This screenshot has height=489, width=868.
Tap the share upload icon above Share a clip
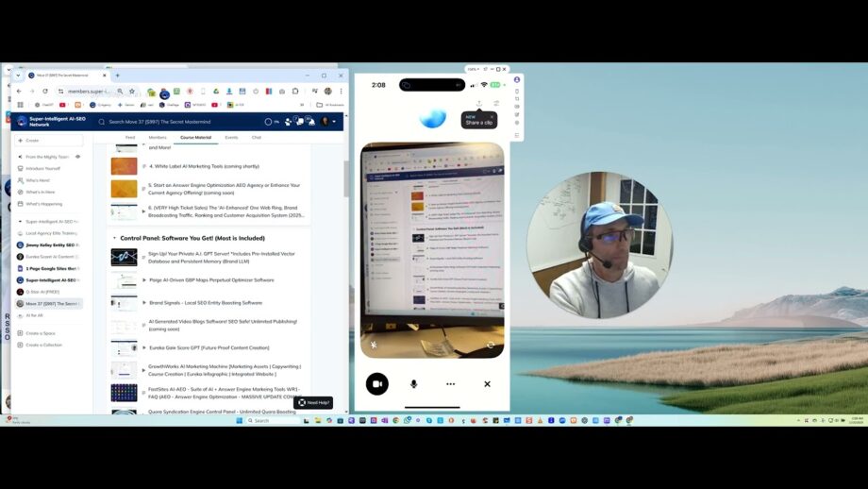pyautogui.click(x=479, y=104)
